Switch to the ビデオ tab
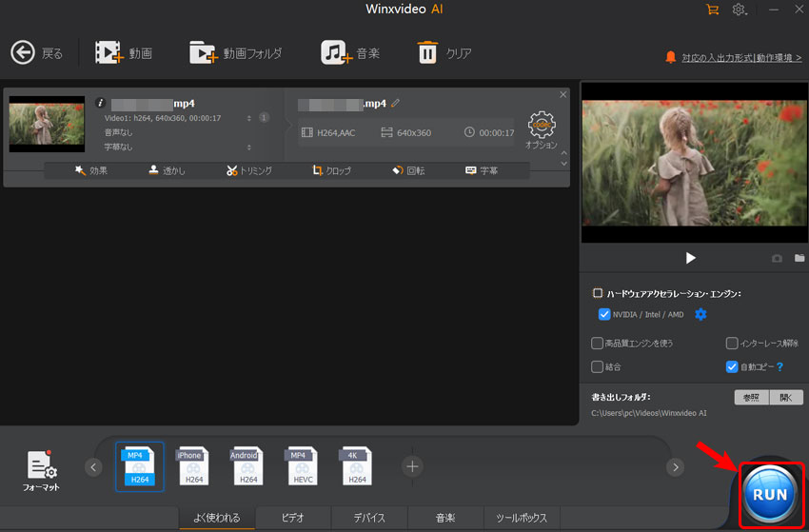Viewport: 809px width, 532px height. [x=292, y=518]
